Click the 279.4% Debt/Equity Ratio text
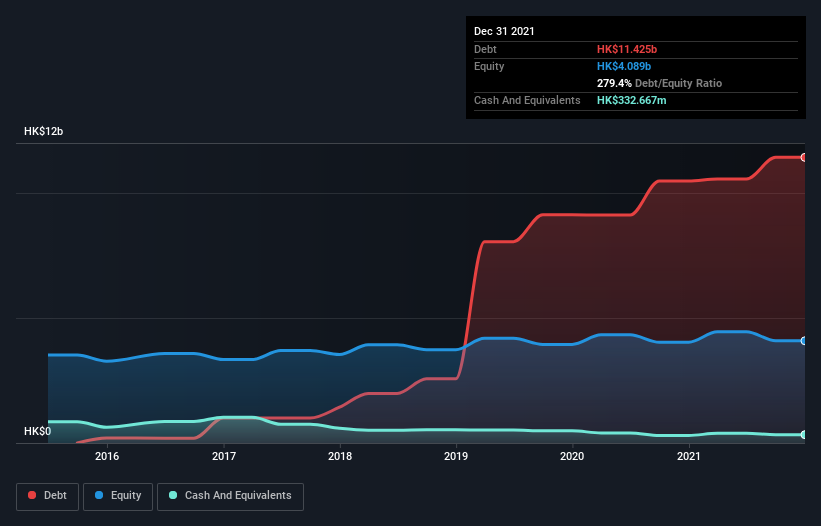 pos(659,83)
